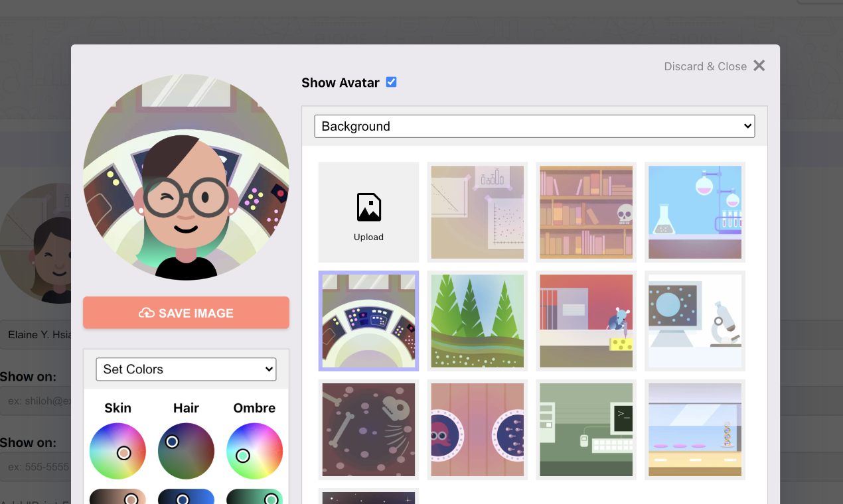Select the DNA lab bench background
This screenshot has height=504, width=843.
pos(695,430)
